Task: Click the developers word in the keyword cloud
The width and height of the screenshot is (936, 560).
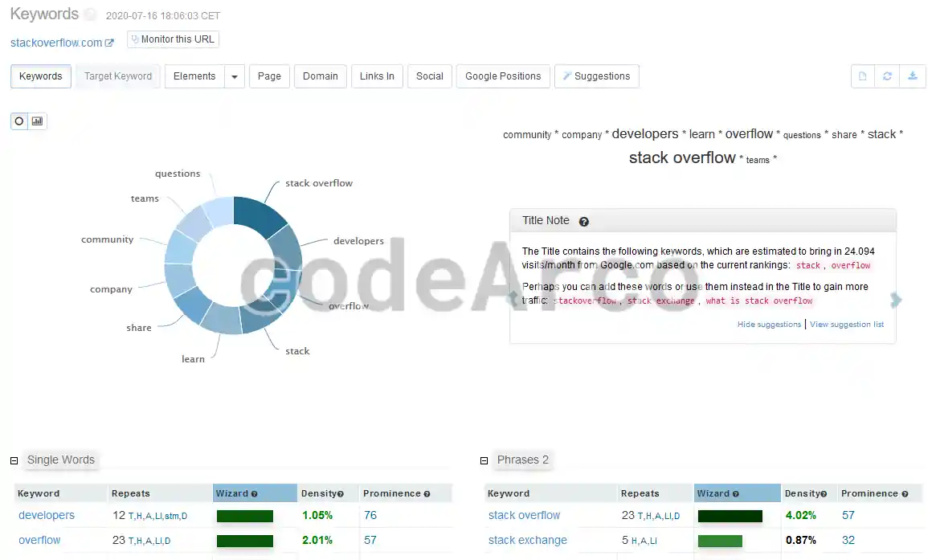Action: tap(645, 133)
